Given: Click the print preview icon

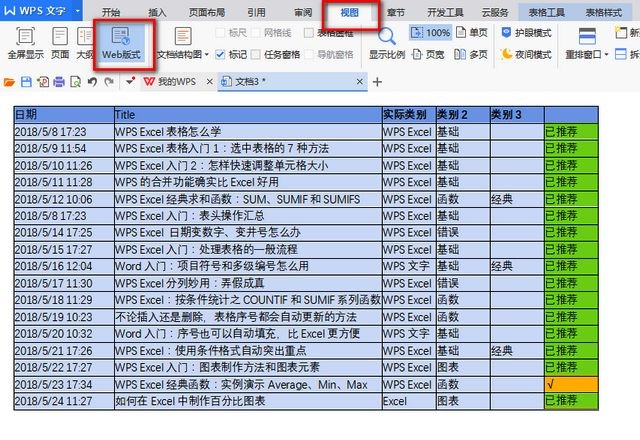Looking at the screenshot, I should 76,82.
